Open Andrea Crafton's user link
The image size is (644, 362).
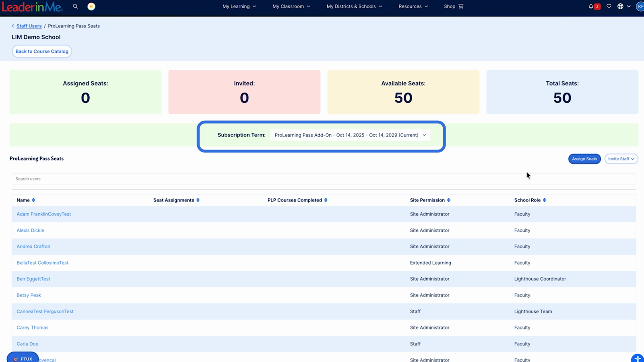pyautogui.click(x=33, y=247)
